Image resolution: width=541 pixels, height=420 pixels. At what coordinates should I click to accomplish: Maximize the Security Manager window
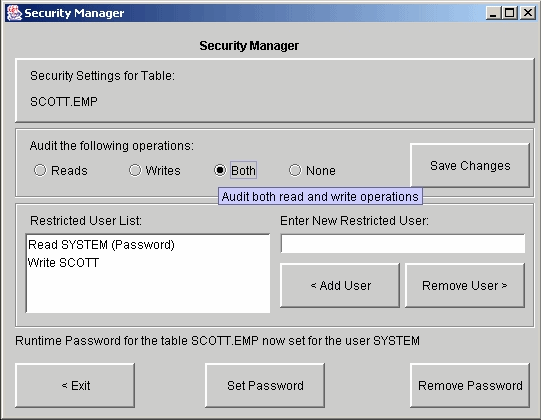click(x=510, y=13)
